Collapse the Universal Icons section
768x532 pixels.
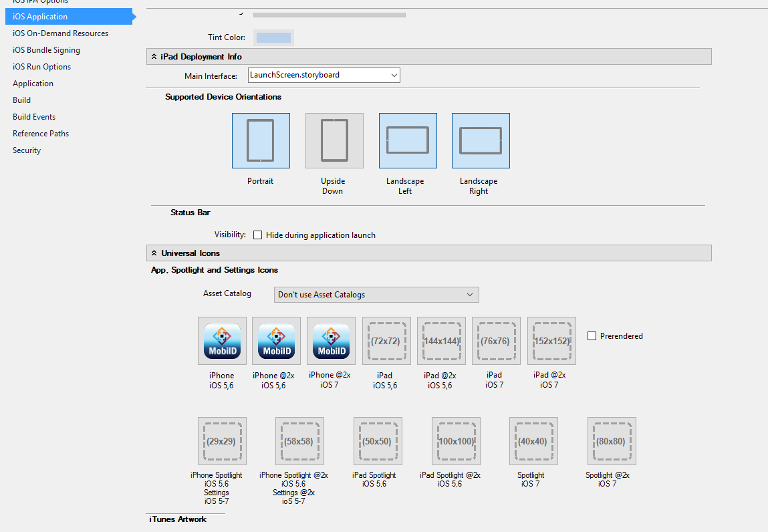(x=154, y=253)
